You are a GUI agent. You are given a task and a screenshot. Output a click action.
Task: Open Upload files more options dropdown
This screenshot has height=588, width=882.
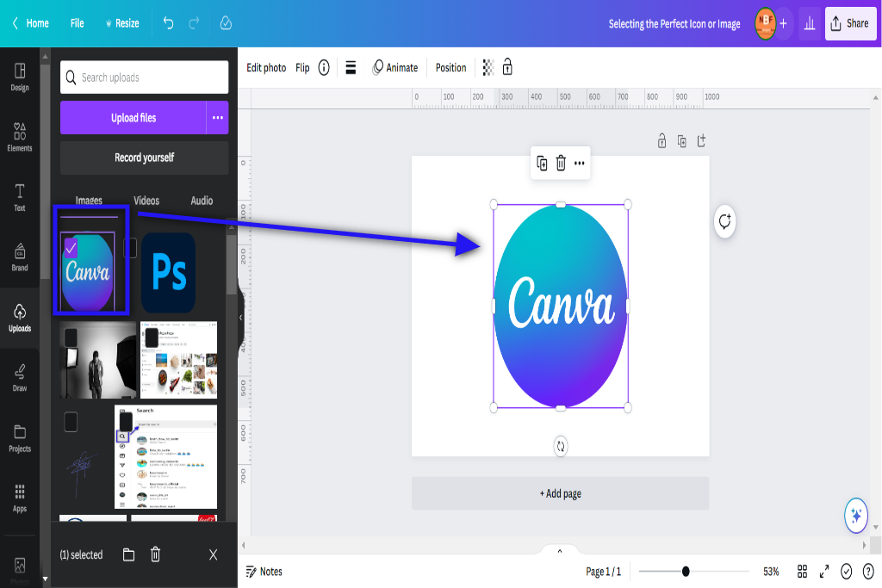point(218,117)
